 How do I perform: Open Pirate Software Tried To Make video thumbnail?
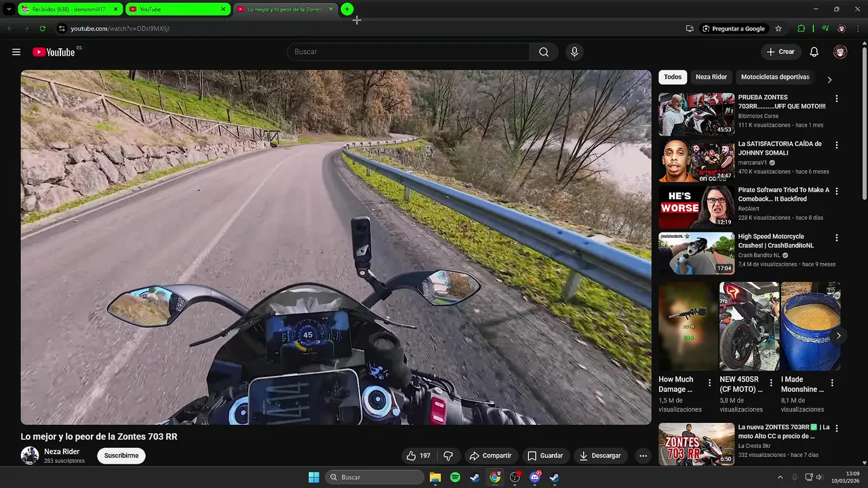click(696, 207)
